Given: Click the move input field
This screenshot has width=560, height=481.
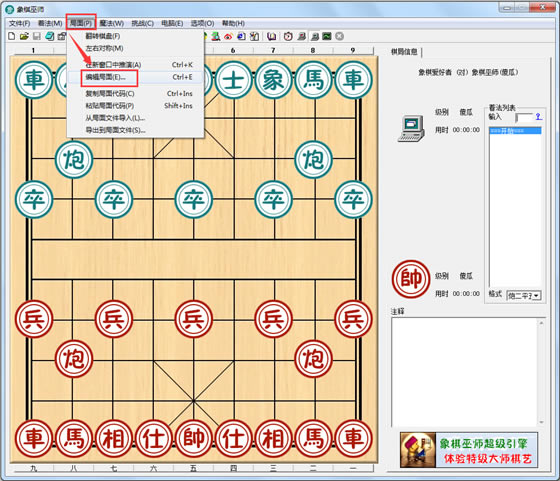Looking at the screenshot, I should (524, 117).
